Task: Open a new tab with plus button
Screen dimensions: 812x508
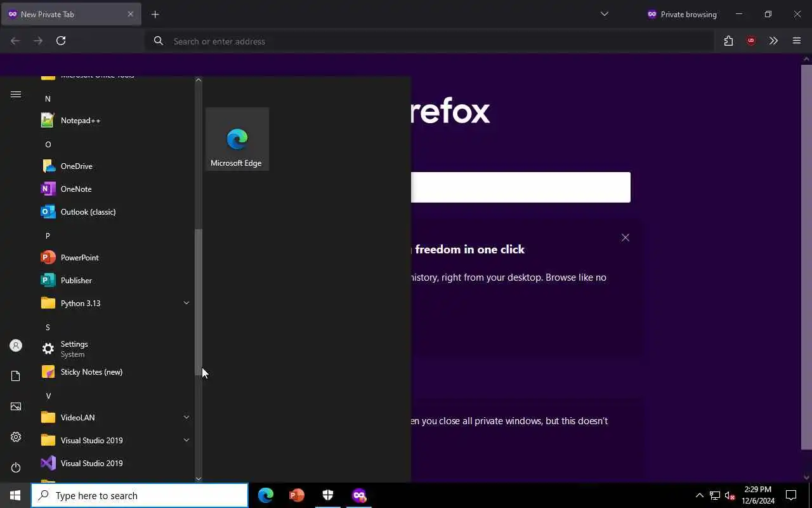Action: point(155,14)
